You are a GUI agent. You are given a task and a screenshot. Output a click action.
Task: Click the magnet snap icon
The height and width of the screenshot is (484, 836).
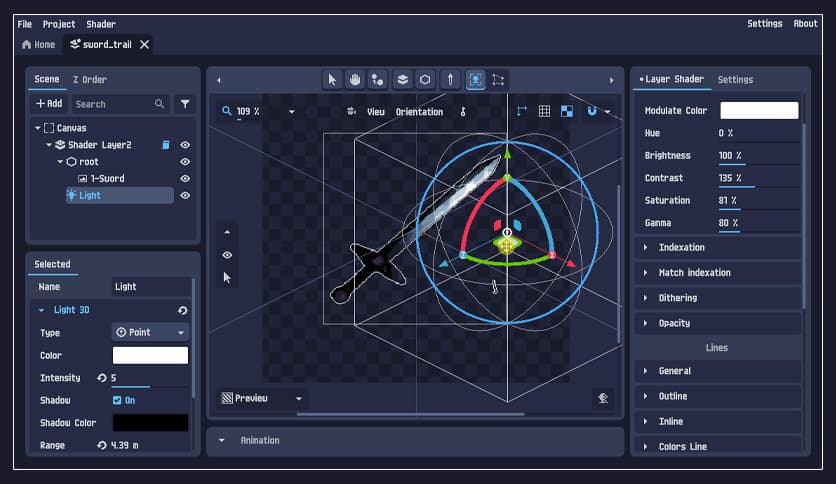pos(592,111)
